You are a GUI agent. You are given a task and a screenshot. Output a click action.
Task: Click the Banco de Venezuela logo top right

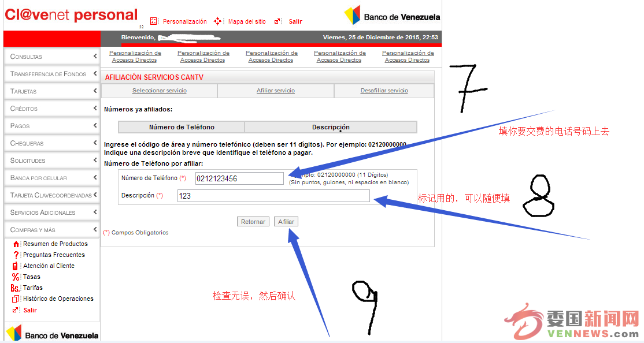point(392,16)
